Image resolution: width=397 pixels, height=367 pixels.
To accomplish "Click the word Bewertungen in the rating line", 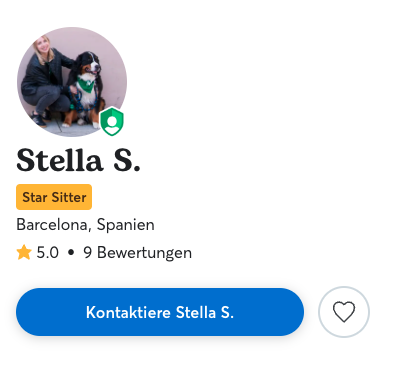I will coord(144,253).
